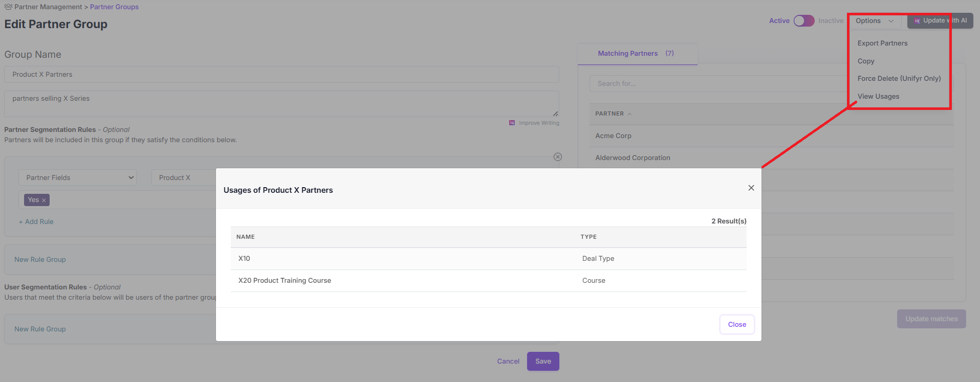This screenshot has height=382, width=980.
Task: Select Force Delete (Unifyr Only) option
Action: point(899,78)
